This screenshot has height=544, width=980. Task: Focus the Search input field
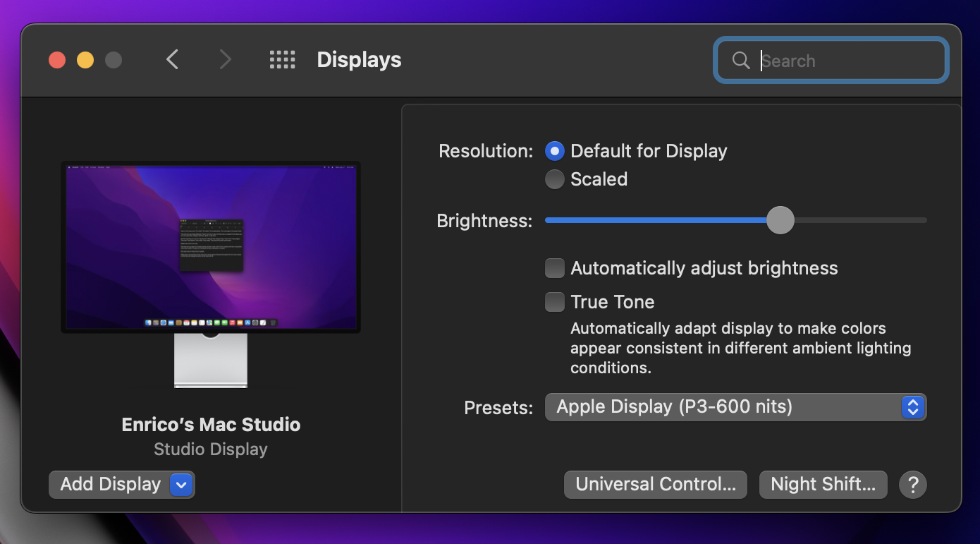[832, 61]
